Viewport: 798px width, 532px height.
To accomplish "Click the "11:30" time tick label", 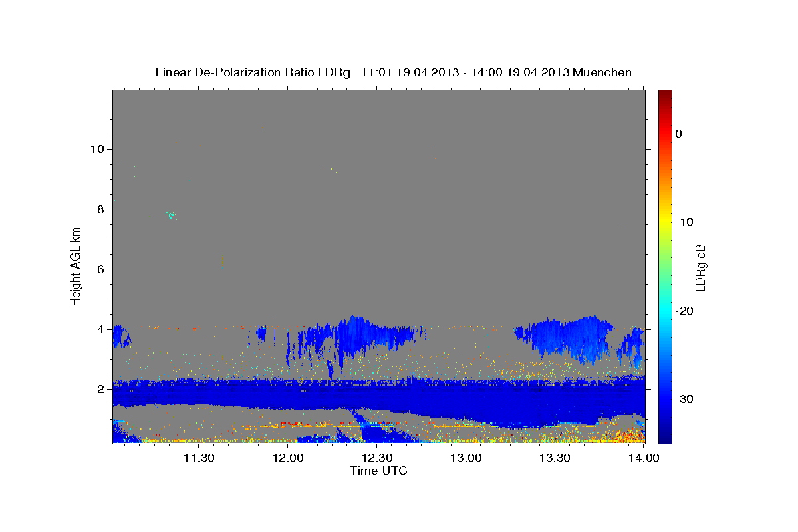I will point(199,458).
